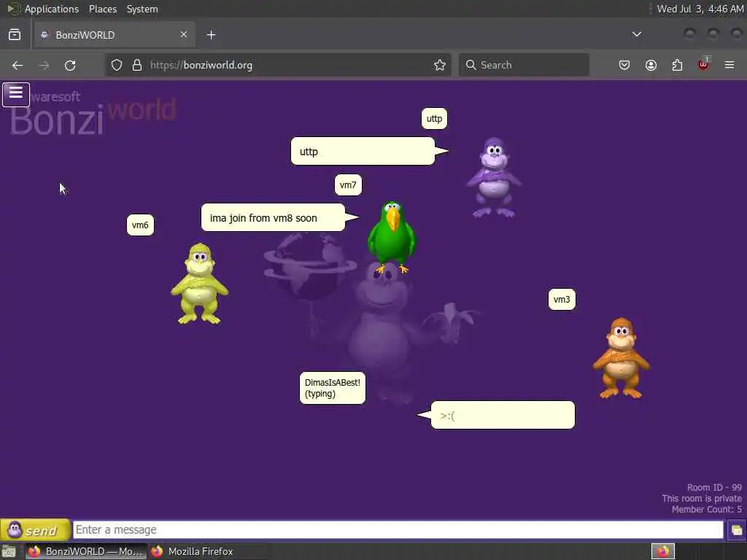
Task: Open the Firefox application menu
Action: click(729, 65)
